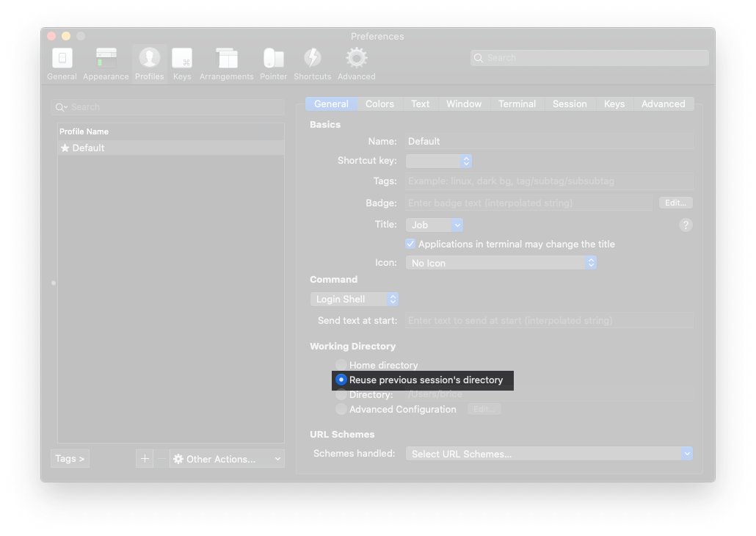The image size is (756, 536).
Task: Click the help question mark icon
Action: (x=686, y=225)
